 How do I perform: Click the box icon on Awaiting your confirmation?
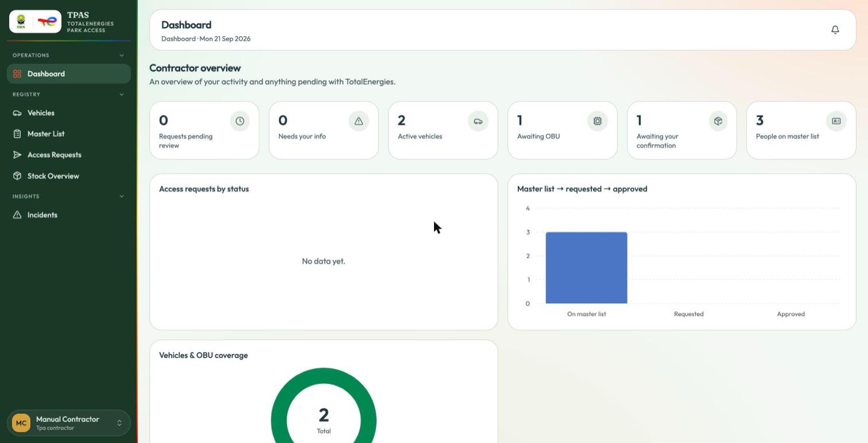click(718, 121)
